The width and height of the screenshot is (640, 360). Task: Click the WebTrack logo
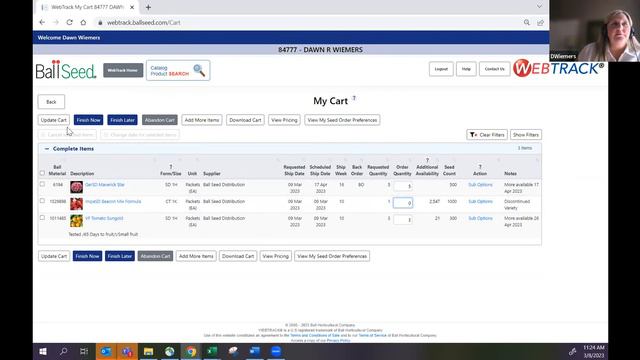tap(558, 68)
